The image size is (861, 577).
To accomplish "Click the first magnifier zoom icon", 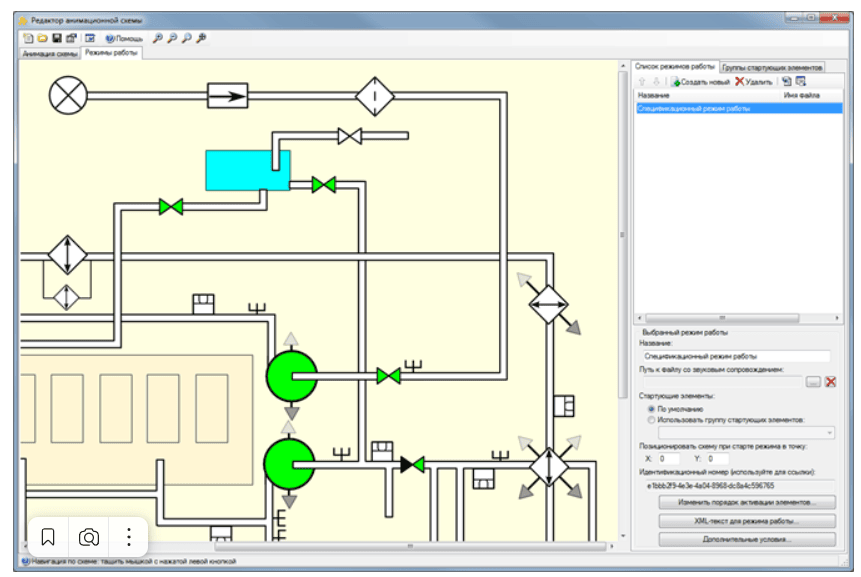I will pyautogui.click(x=157, y=38).
